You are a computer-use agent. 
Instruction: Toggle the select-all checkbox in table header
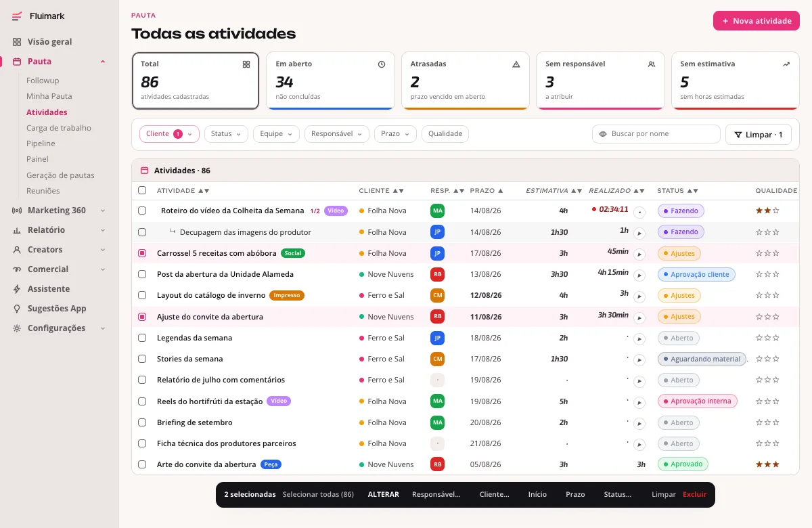(x=142, y=191)
